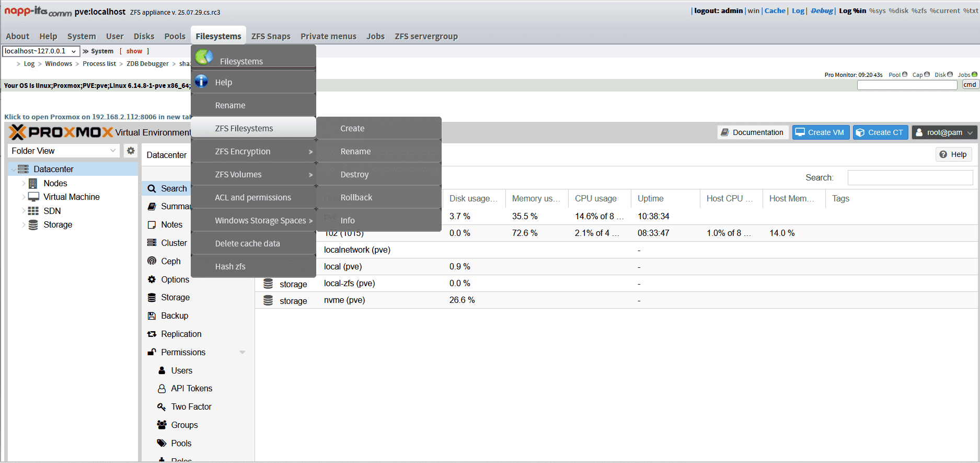Click the cmd text input field
The image size is (980, 463).
[x=907, y=85]
